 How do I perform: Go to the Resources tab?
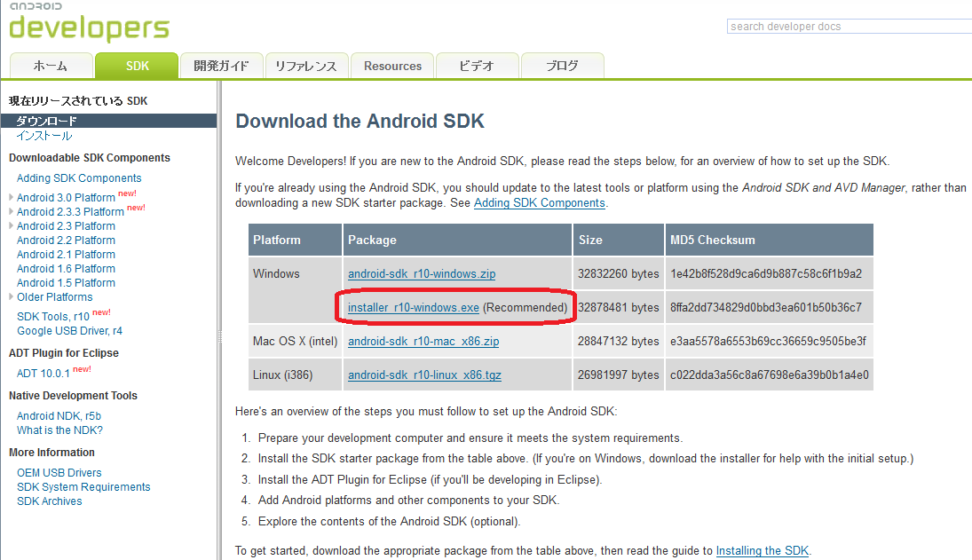point(392,66)
